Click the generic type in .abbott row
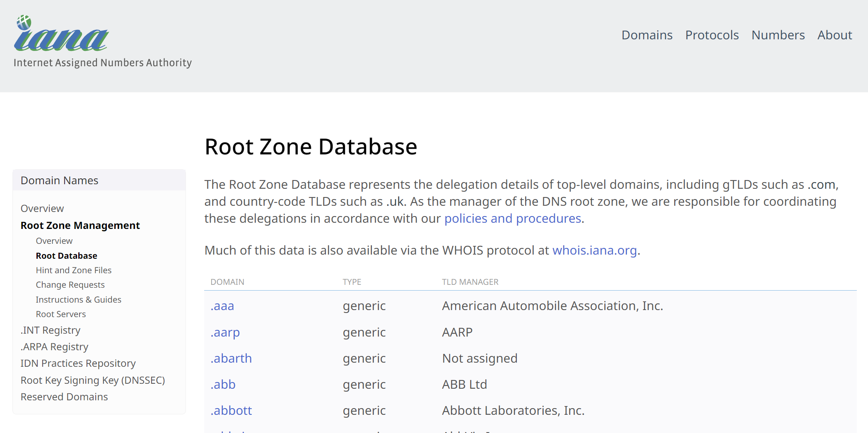868x433 pixels. pos(364,411)
